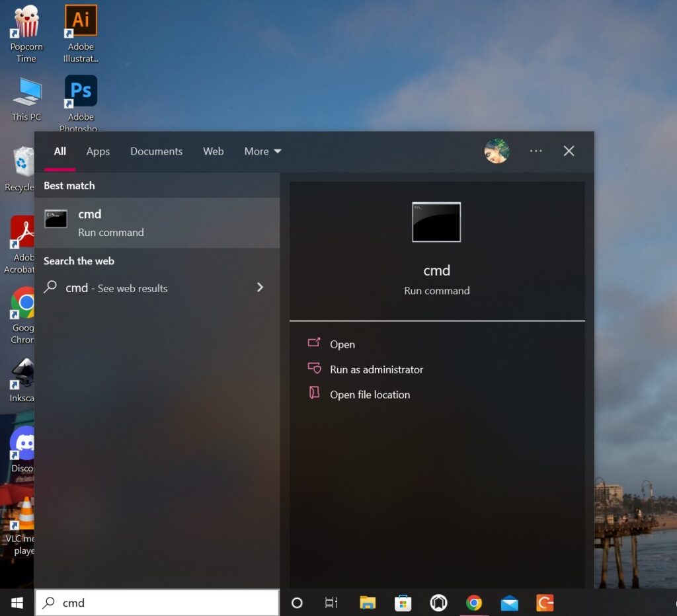Select the Web search tab
This screenshot has width=677, height=616.
point(213,151)
